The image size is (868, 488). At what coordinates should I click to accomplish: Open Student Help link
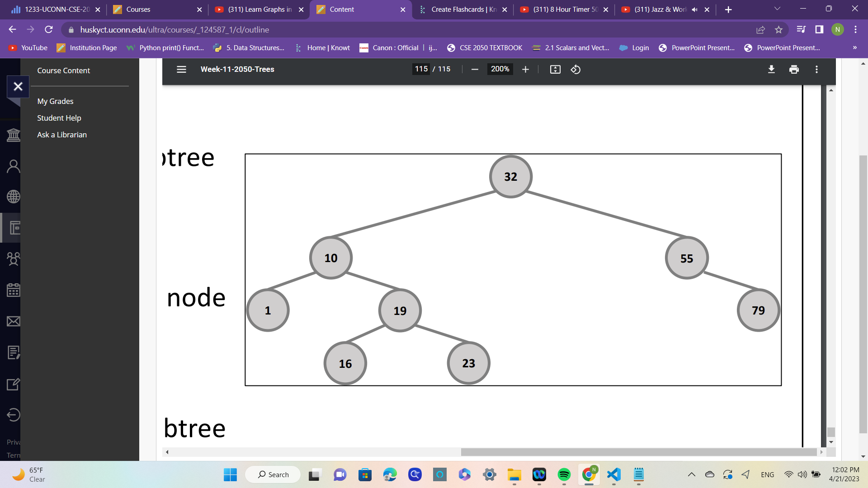(x=59, y=118)
